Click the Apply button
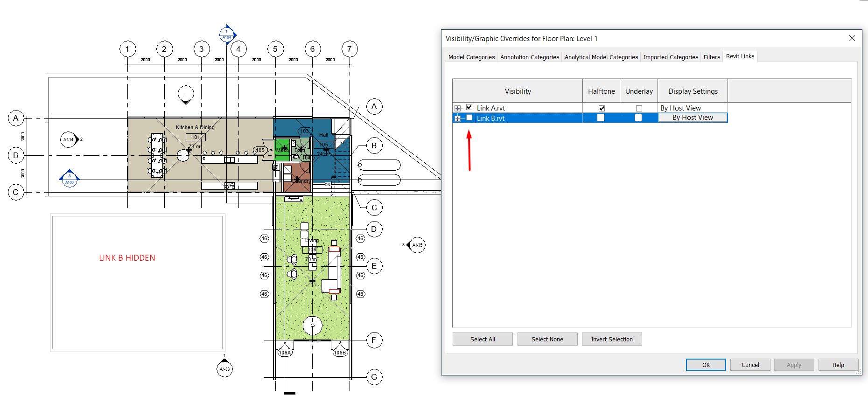This screenshot has height=402, width=868. (x=794, y=365)
